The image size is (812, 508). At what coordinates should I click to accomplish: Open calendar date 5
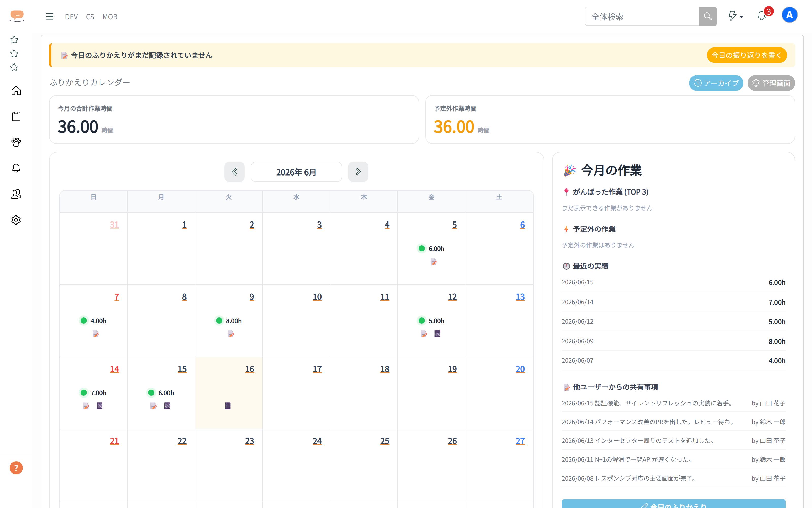454,225
